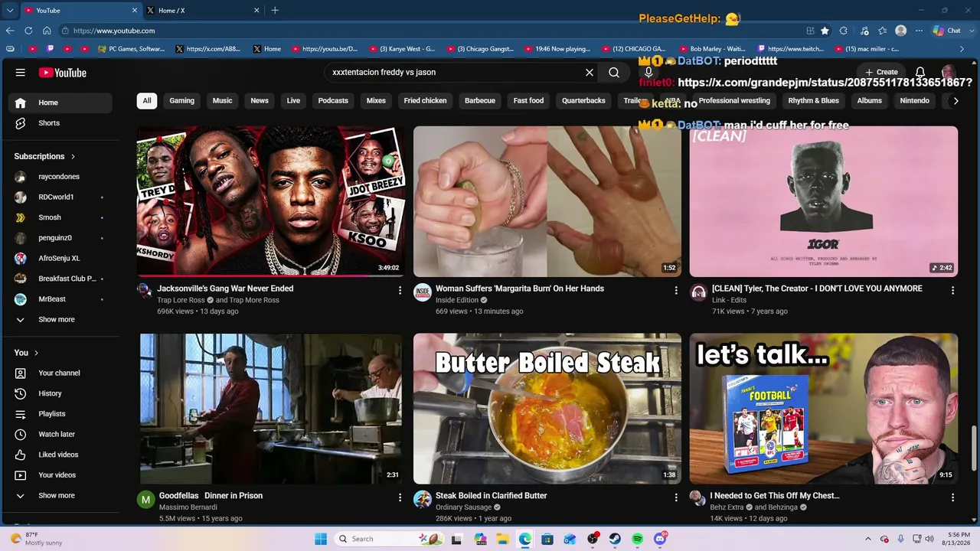
Task: Open browser home page button
Action: (47, 31)
